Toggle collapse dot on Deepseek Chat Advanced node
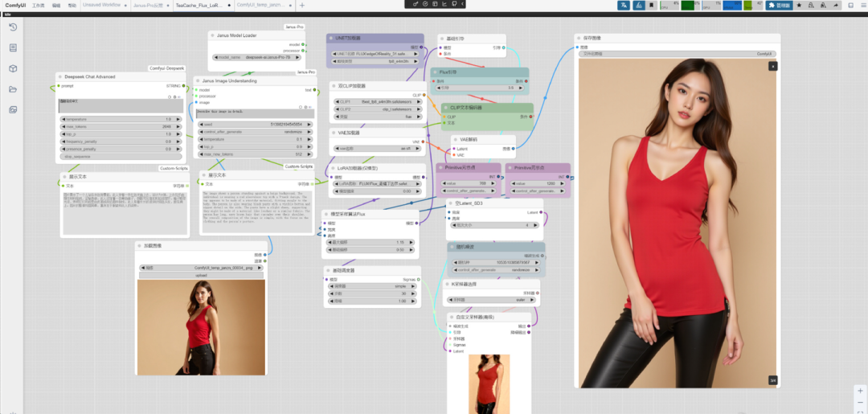Viewport: 868px width, 414px height. [x=60, y=77]
